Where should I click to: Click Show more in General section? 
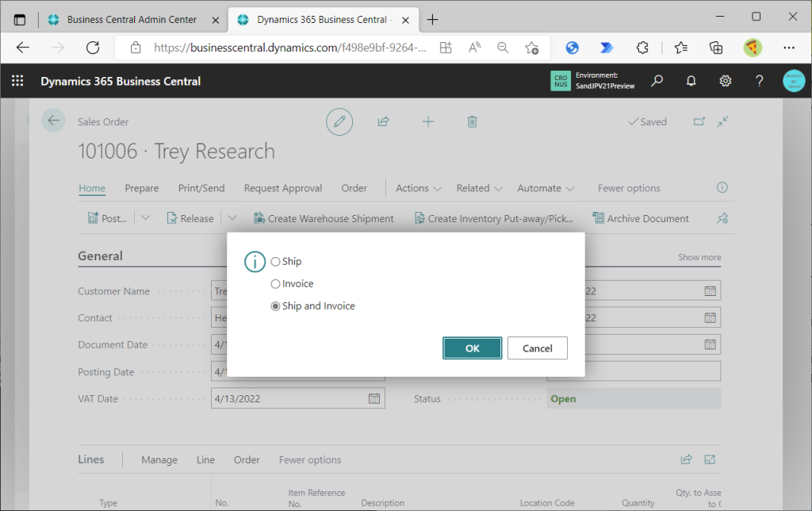[x=699, y=257]
